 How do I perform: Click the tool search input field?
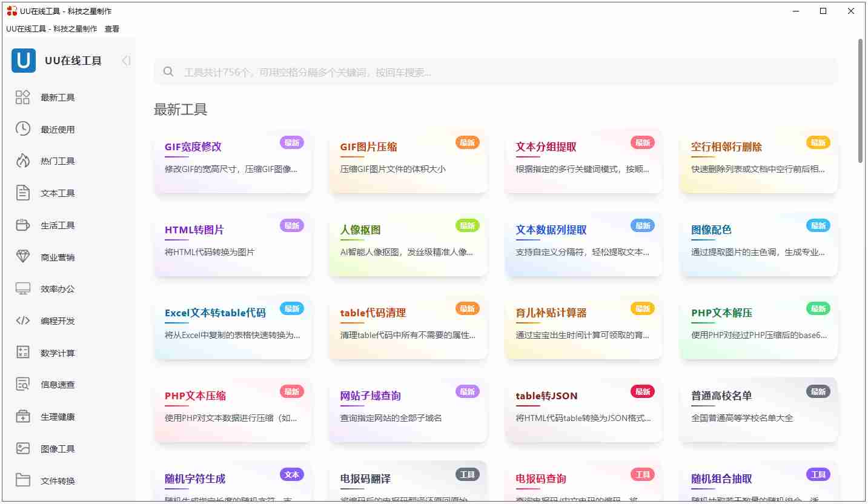[x=496, y=71]
